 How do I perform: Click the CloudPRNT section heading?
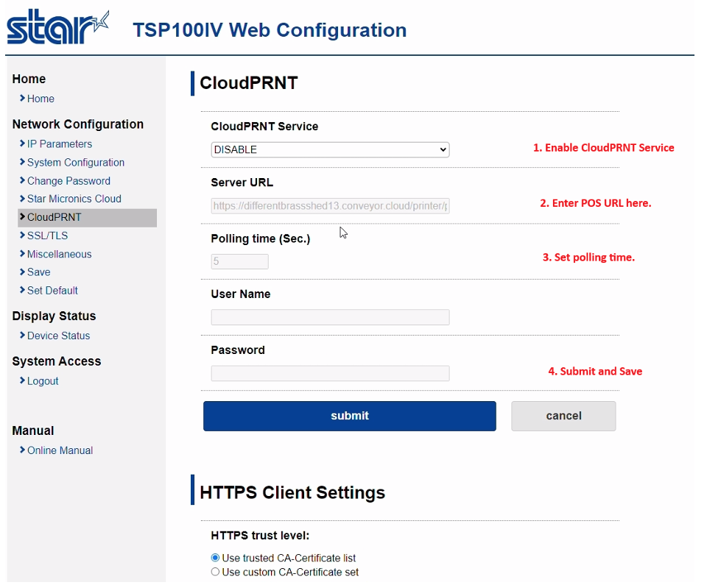[x=249, y=83]
